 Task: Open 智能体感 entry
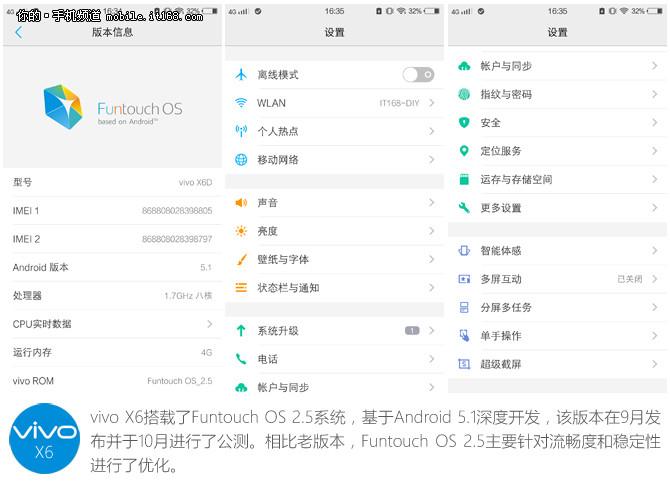(x=558, y=250)
